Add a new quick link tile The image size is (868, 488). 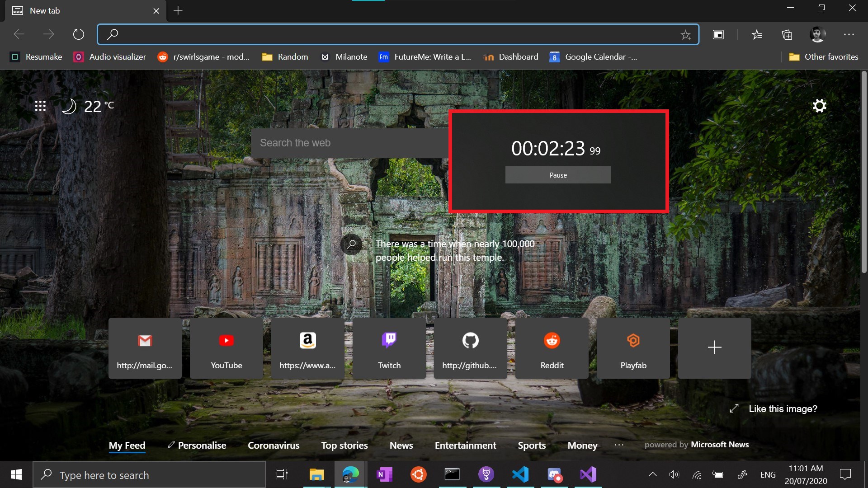click(x=714, y=348)
